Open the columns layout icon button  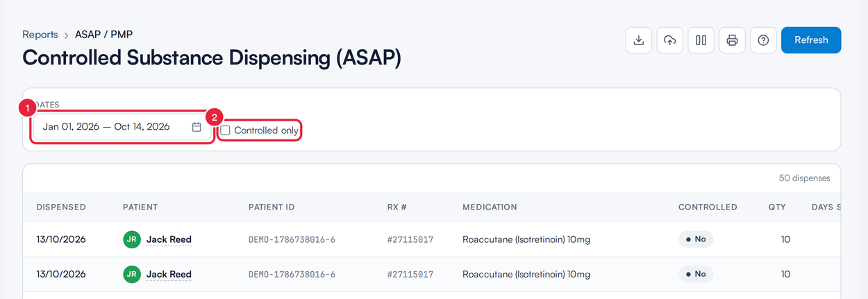pyautogui.click(x=701, y=40)
